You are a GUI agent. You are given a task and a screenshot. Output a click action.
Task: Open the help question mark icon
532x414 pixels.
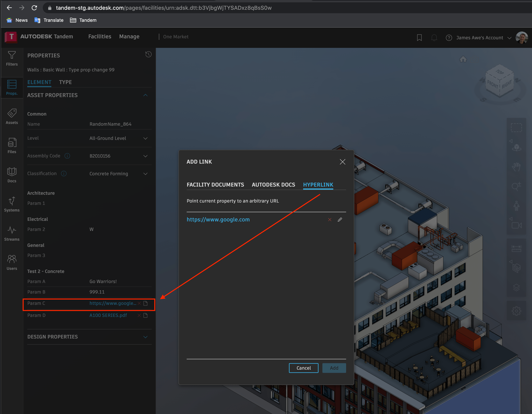point(449,38)
